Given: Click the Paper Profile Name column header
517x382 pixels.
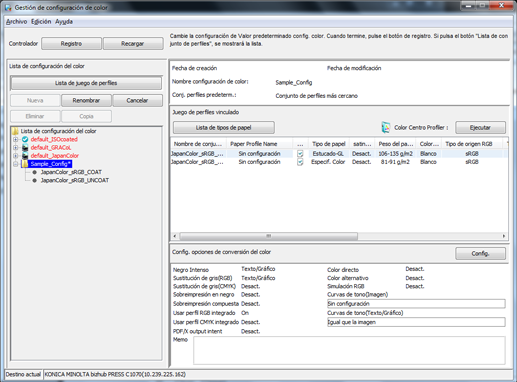Looking at the screenshot, I should click(x=259, y=144).
